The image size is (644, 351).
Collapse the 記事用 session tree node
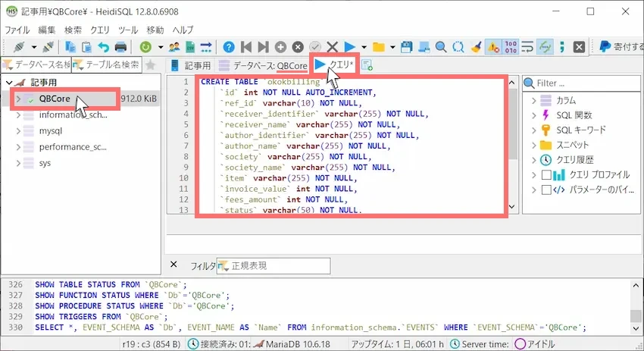(8, 83)
